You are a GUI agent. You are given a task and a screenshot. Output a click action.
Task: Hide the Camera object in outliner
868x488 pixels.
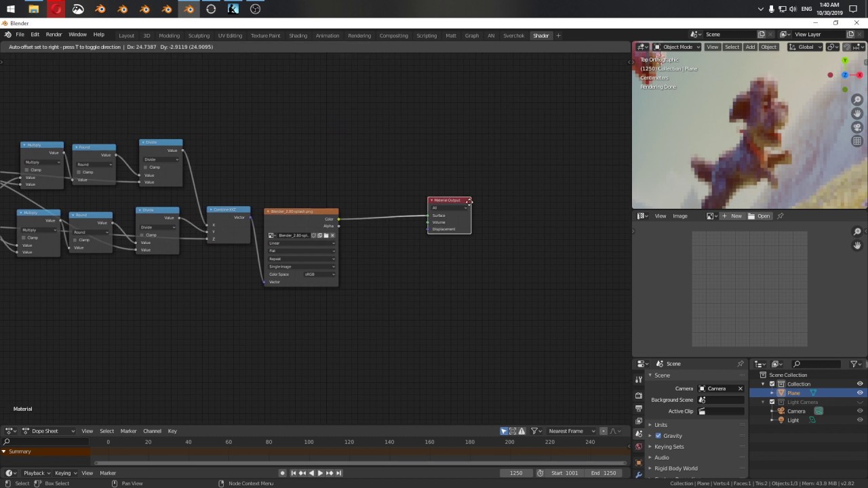pyautogui.click(x=860, y=411)
